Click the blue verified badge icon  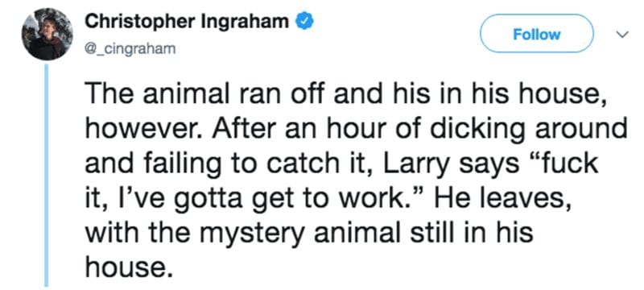click(305, 22)
